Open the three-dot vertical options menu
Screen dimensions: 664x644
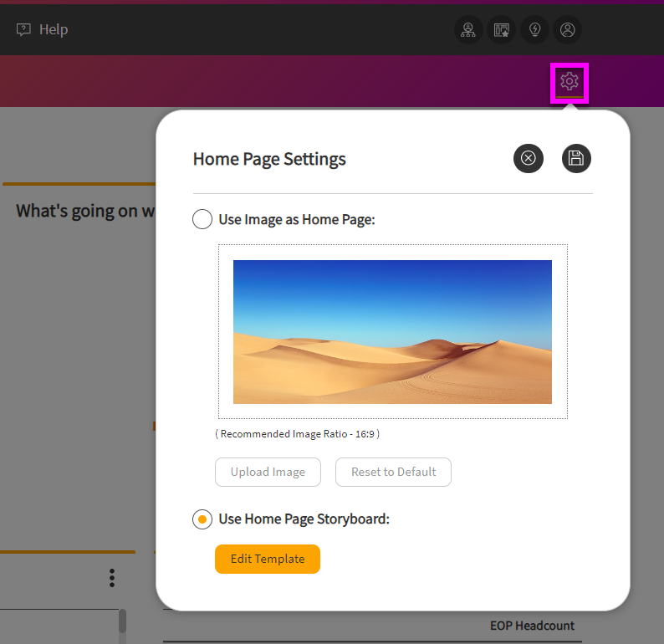click(x=112, y=578)
